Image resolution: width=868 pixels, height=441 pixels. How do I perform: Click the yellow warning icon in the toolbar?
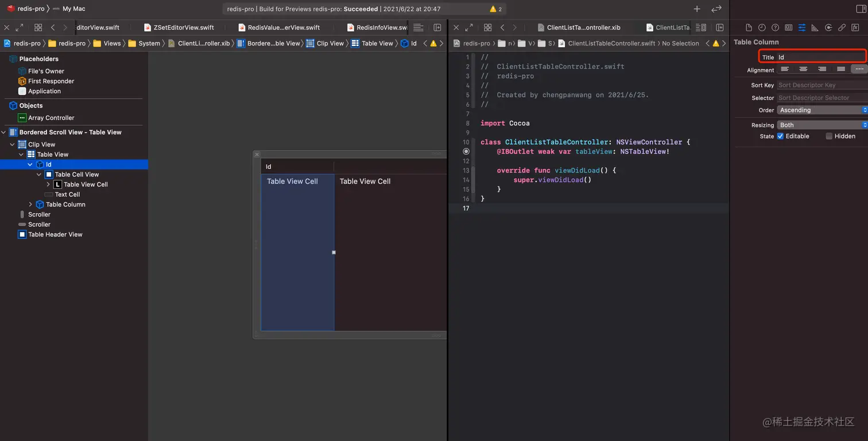pyautogui.click(x=493, y=9)
